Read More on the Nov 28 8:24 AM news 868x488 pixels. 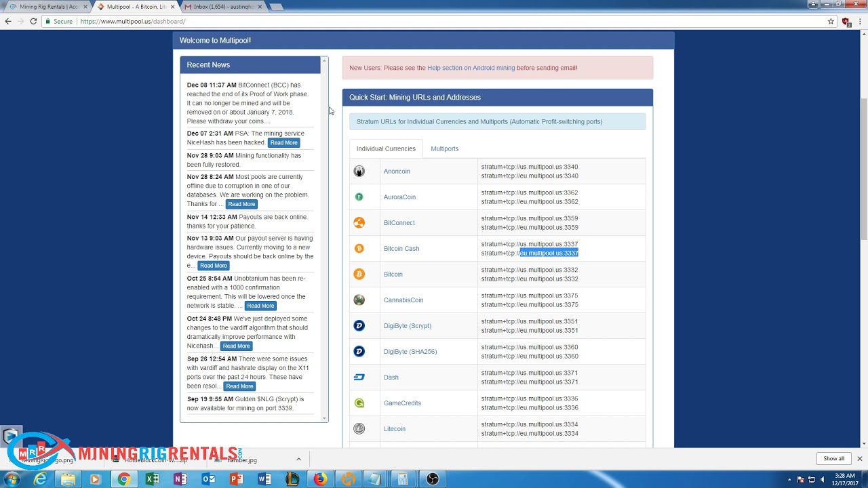pyautogui.click(x=241, y=204)
